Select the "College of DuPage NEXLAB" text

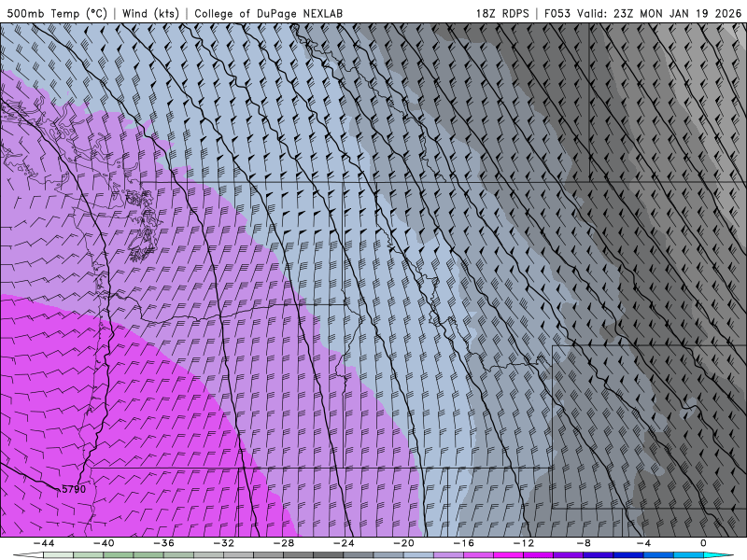[x=268, y=13]
